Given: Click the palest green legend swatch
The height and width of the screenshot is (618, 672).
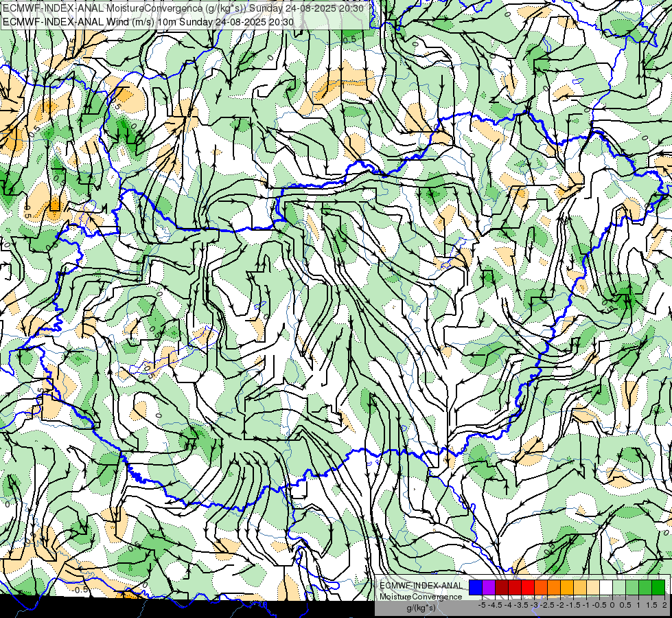Looking at the screenshot, I should coord(619,587).
